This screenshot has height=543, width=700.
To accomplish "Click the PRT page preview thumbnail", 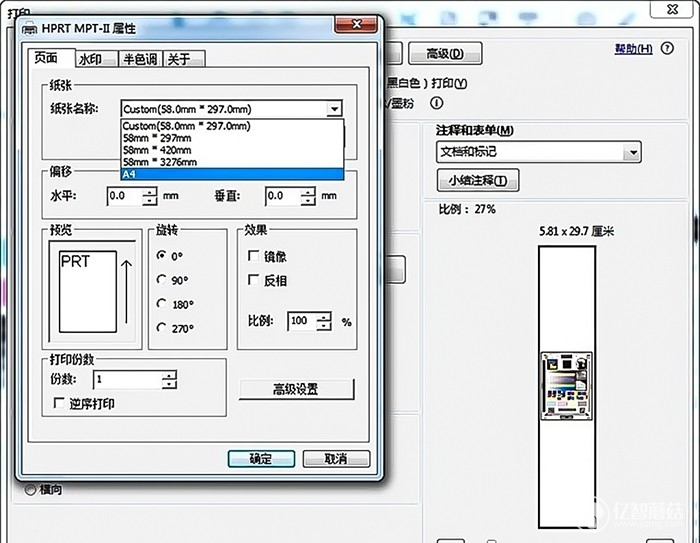I will pyautogui.click(x=88, y=292).
